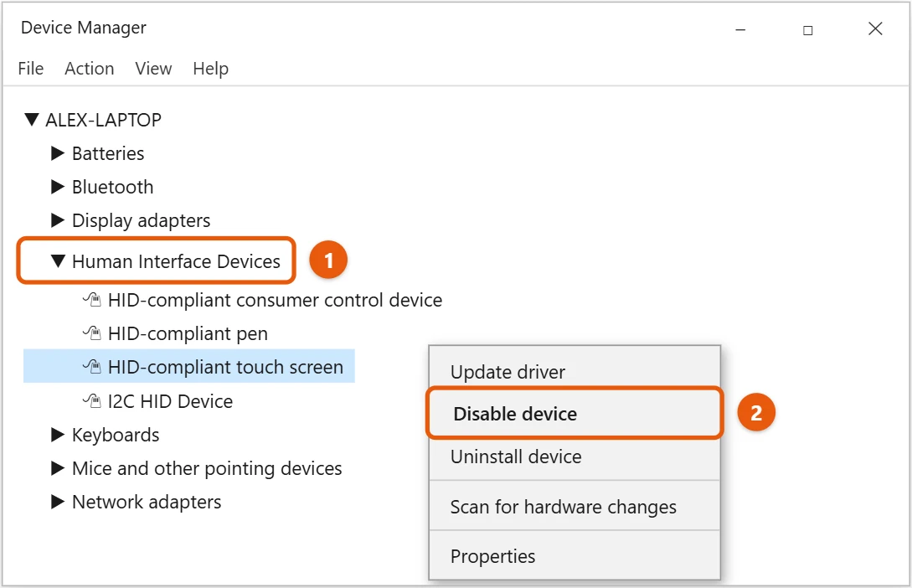Collapse the ALEX-LAPTOP root node arrow
The image size is (912, 588).
pyautogui.click(x=32, y=120)
